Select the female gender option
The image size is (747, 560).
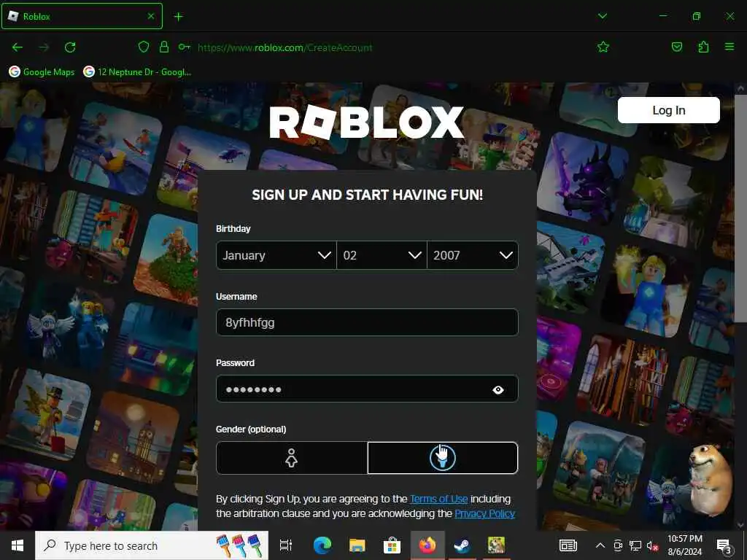[x=292, y=458]
